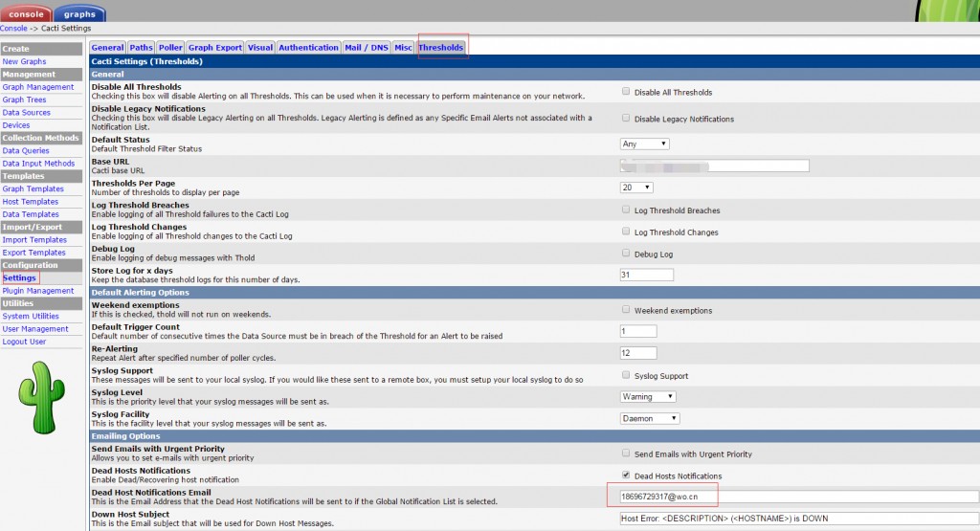
Task: Open the Paths settings tab
Action: tap(142, 48)
